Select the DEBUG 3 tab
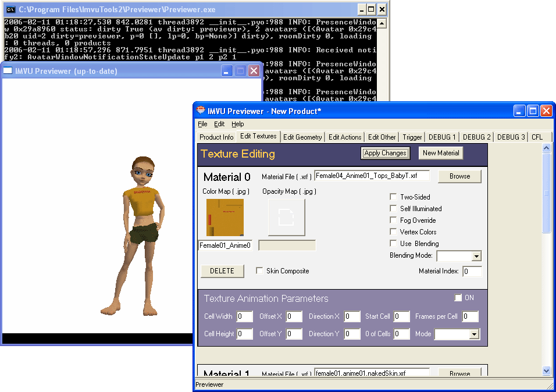Viewport: 556px width, 392px height. tap(511, 137)
